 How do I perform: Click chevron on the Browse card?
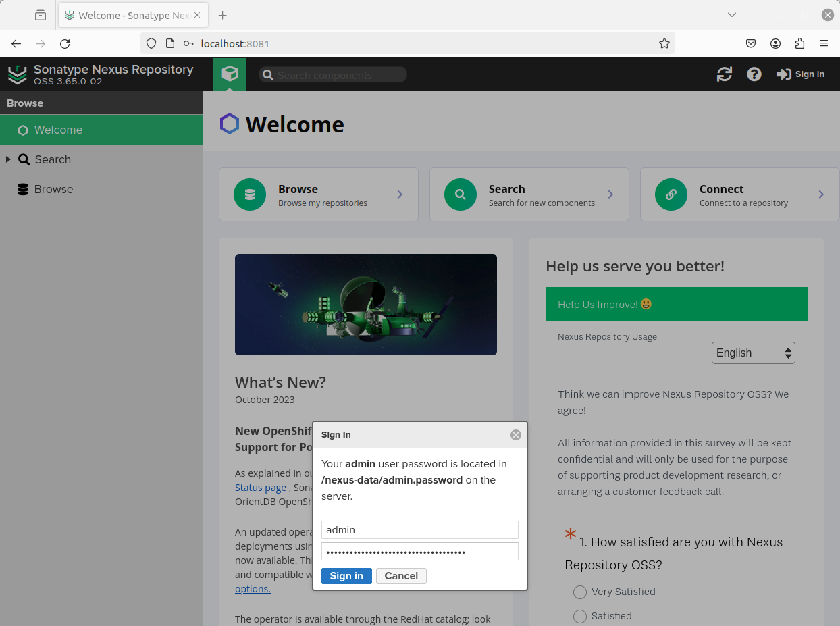click(400, 194)
